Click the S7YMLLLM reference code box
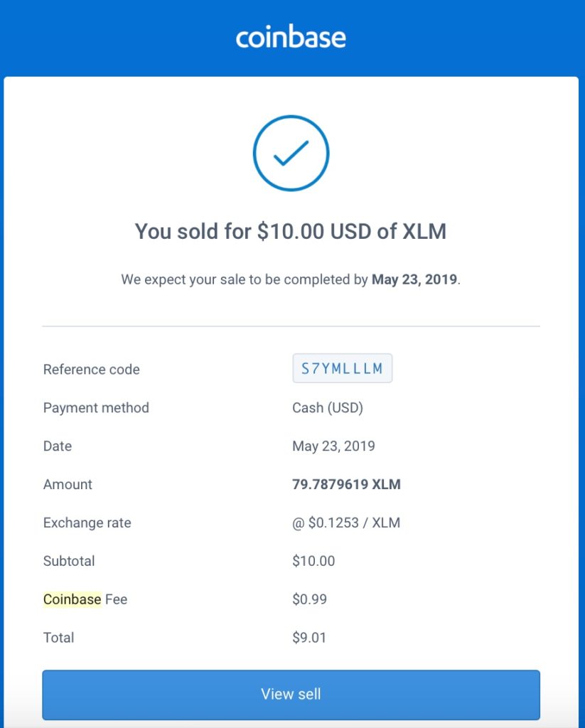 342,369
